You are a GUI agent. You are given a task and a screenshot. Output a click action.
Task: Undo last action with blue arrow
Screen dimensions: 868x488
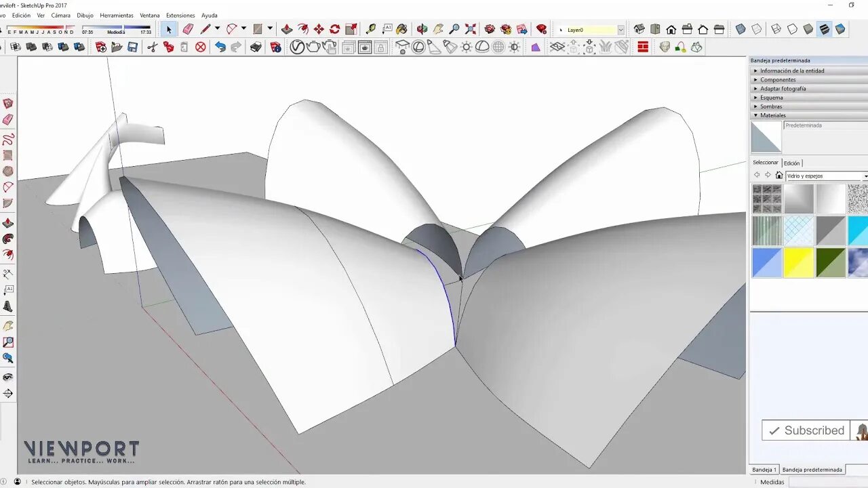coord(220,47)
